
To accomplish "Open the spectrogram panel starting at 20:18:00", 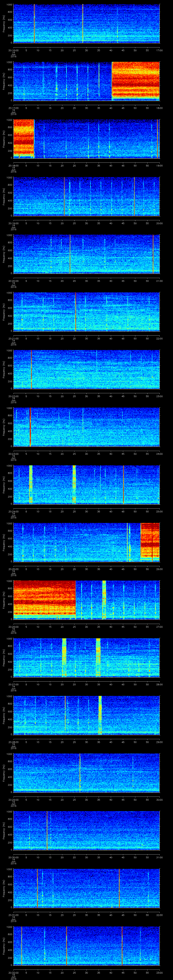I will tap(86, 139).
